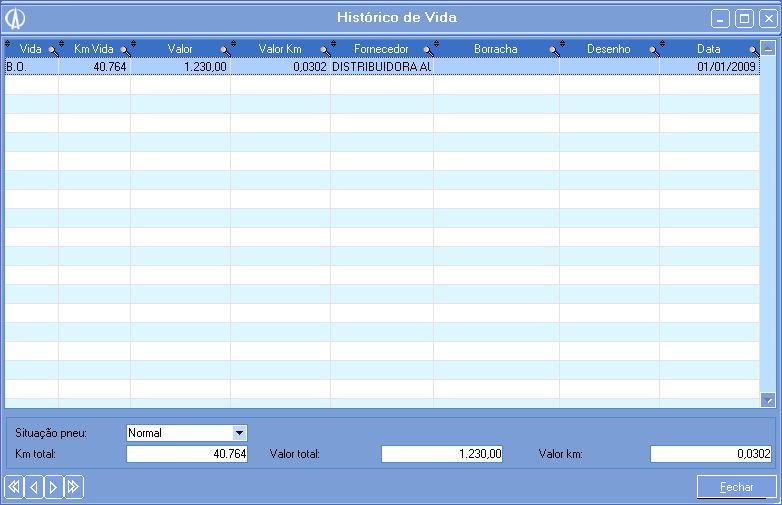Click the Km total field

click(187, 454)
